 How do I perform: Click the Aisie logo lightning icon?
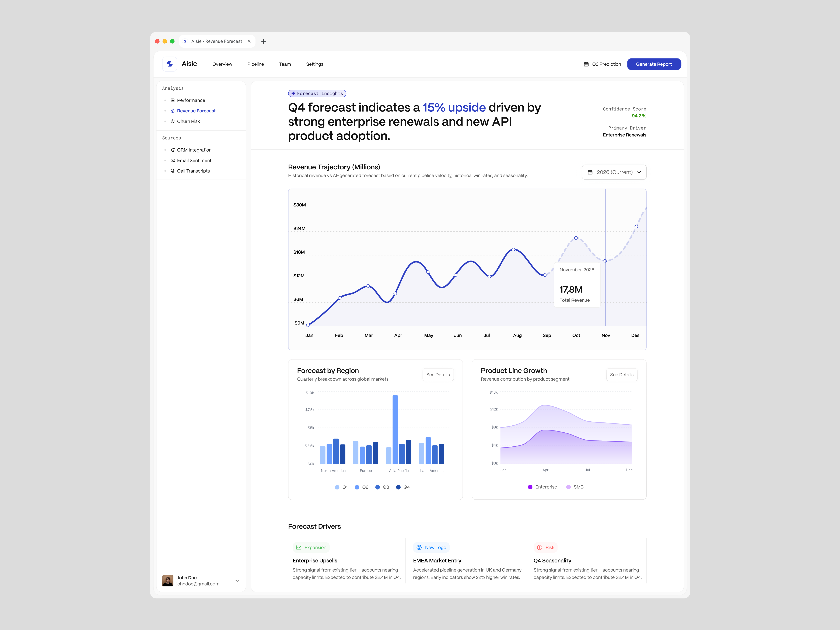(170, 64)
